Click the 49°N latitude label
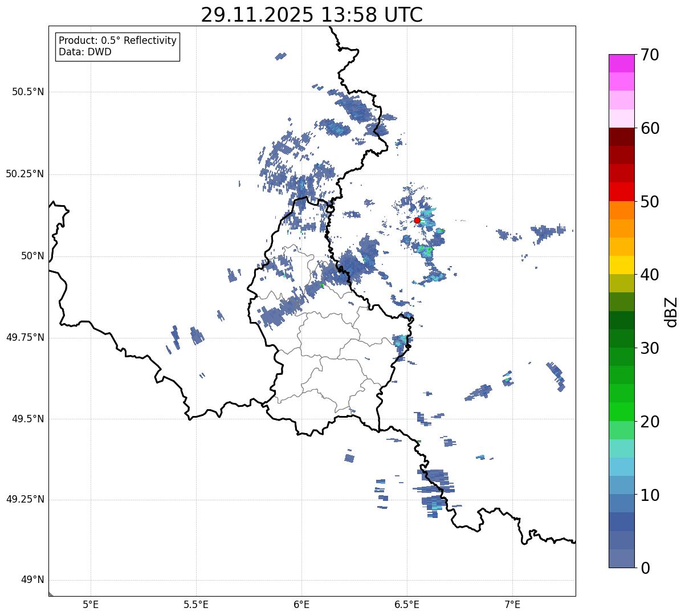 coord(32,580)
